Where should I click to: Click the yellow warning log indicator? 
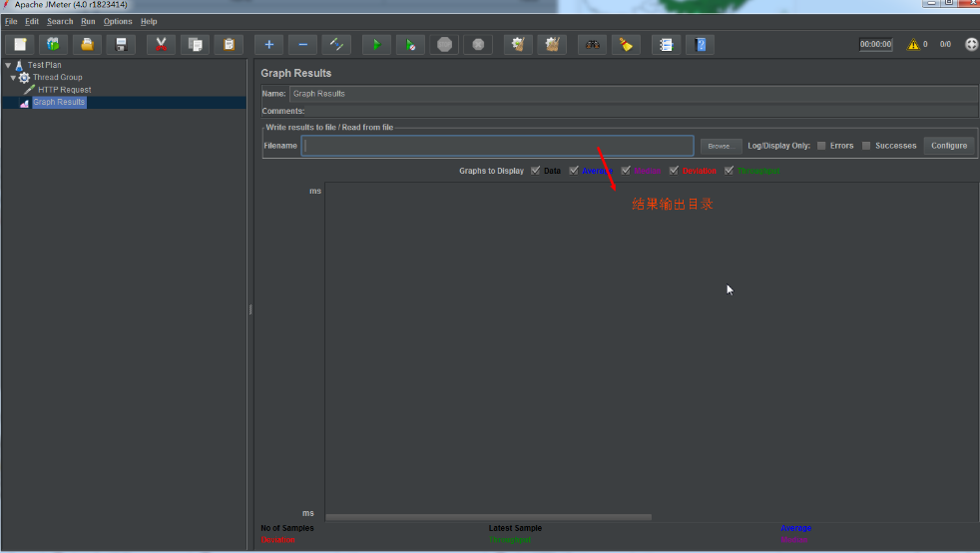click(x=914, y=44)
